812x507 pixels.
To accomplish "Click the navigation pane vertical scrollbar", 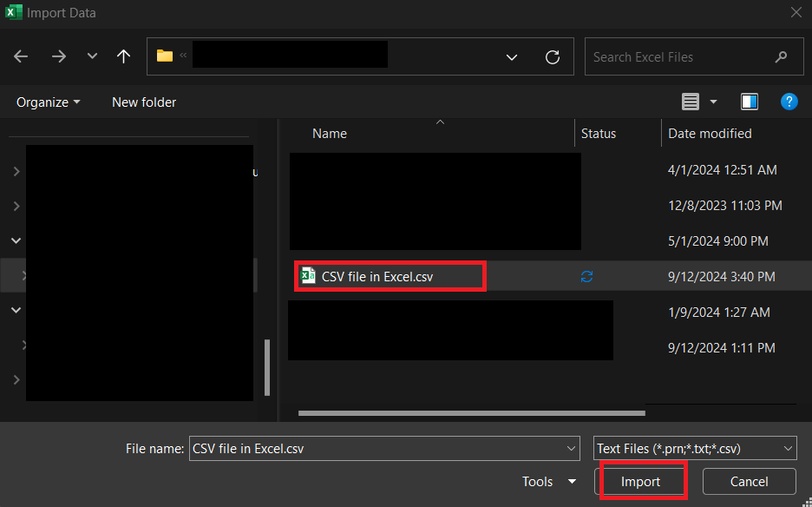I will point(267,367).
